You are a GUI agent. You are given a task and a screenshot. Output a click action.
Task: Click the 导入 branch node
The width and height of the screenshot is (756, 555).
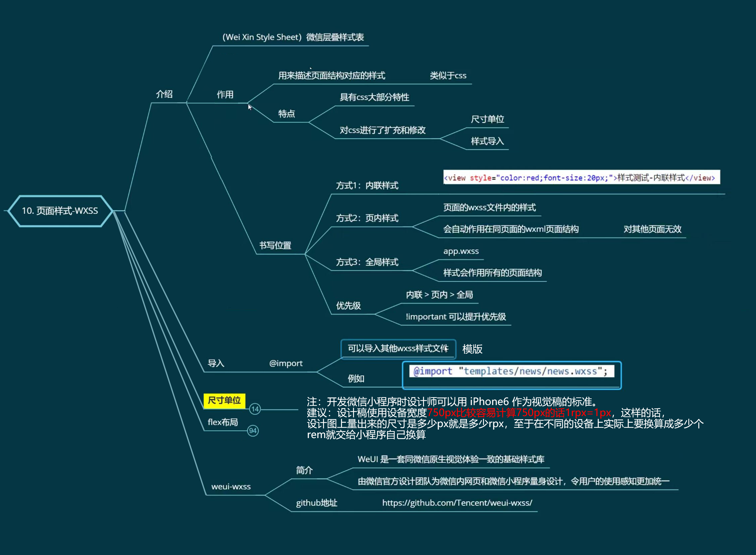(216, 363)
